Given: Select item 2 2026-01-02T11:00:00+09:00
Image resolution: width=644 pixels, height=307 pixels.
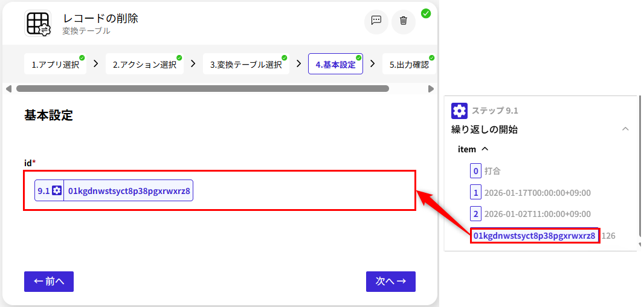Looking at the screenshot, I should click(530, 214).
